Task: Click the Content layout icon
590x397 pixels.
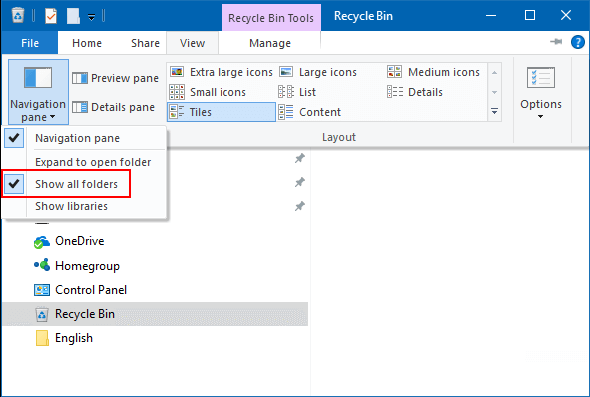Action: [286, 112]
